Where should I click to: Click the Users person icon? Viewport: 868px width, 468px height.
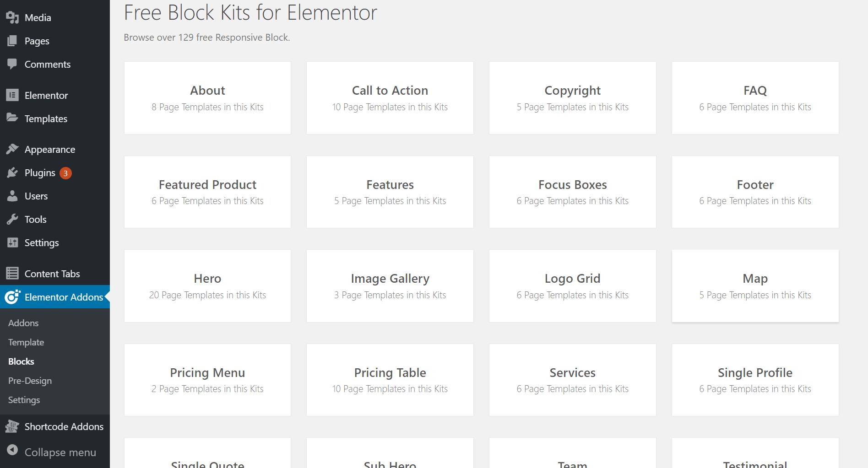(12, 196)
